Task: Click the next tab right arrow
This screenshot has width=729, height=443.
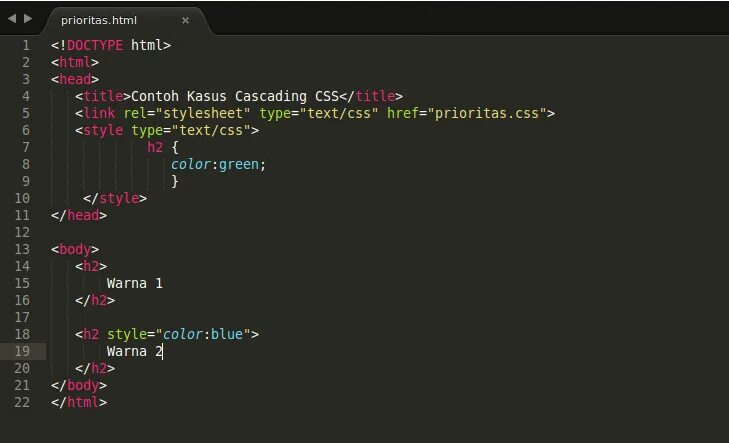Action: (x=28, y=19)
